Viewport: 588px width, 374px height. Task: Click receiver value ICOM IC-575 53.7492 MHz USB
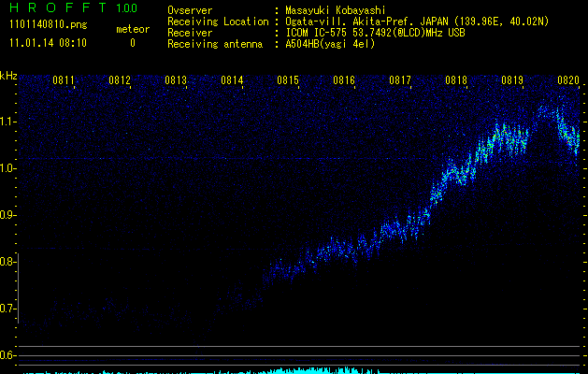point(375,33)
